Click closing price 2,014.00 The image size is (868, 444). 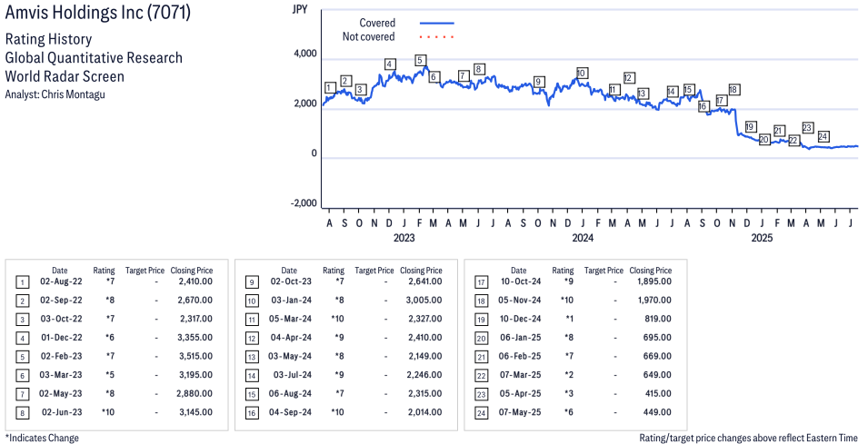(x=424, y=412)
